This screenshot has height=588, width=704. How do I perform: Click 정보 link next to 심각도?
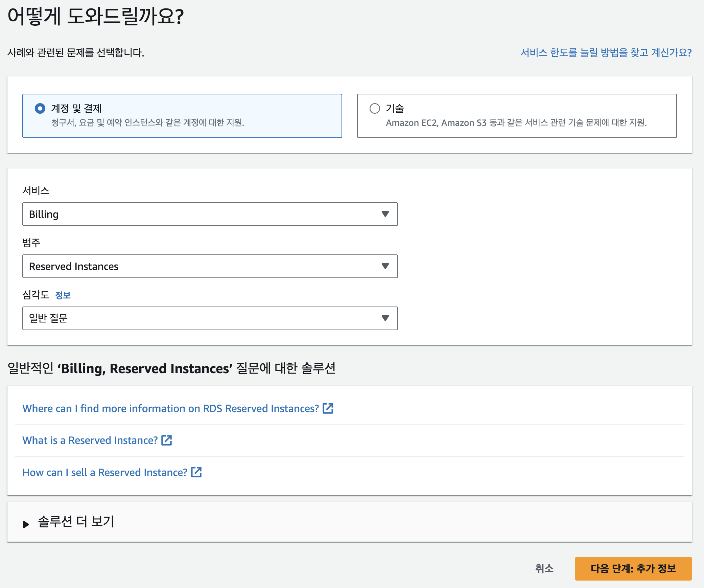(63, 295)
